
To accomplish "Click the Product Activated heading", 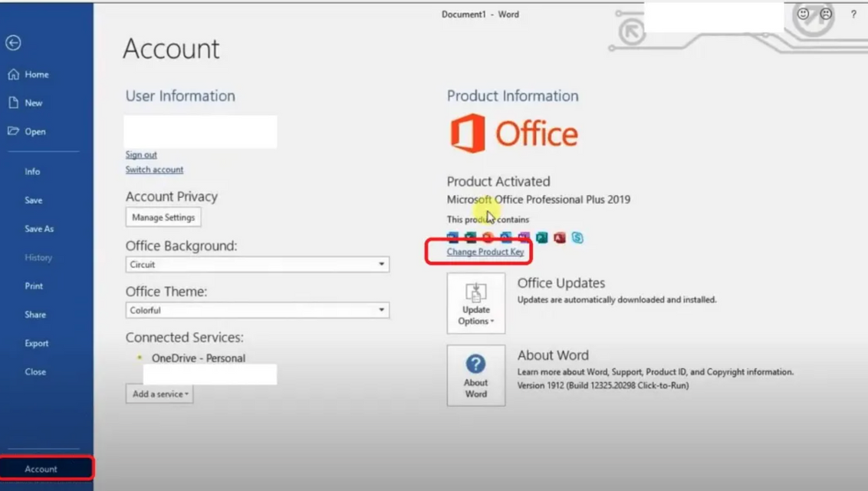I will click(x=498, y=181).
